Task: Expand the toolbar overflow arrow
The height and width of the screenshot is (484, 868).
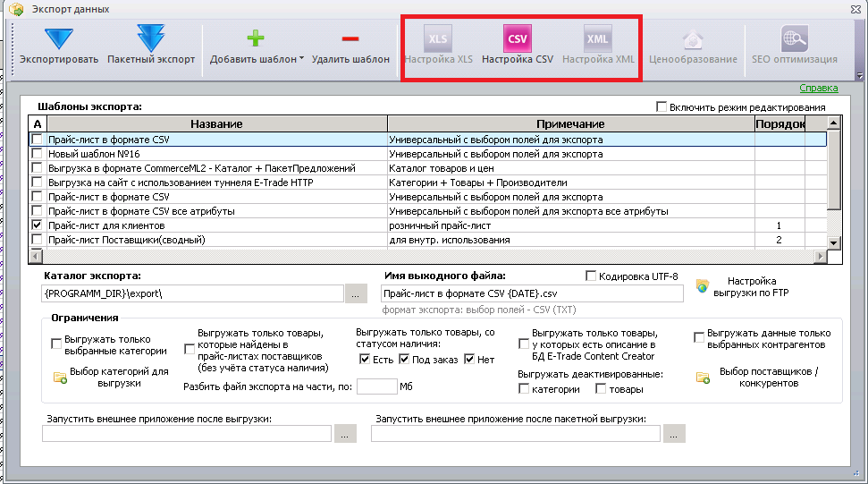Action: coord(859,75)
